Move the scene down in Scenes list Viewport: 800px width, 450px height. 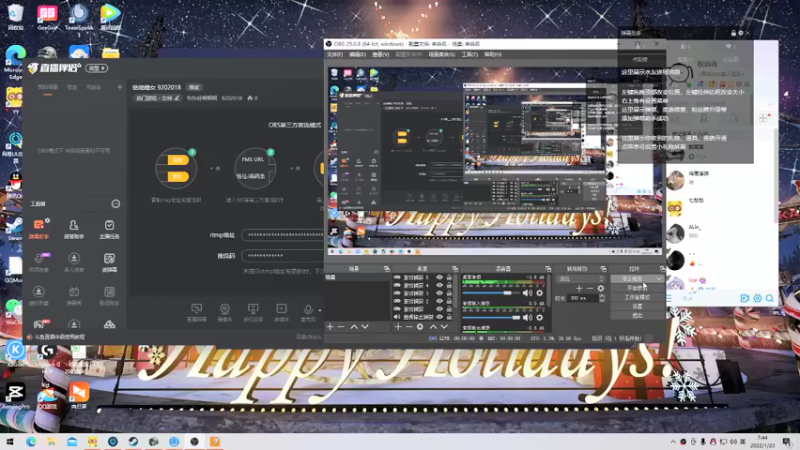365,327
